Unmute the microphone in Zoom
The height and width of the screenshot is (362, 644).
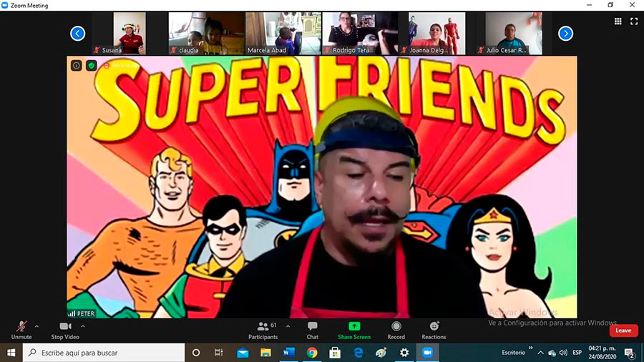(x=21, y=331)
